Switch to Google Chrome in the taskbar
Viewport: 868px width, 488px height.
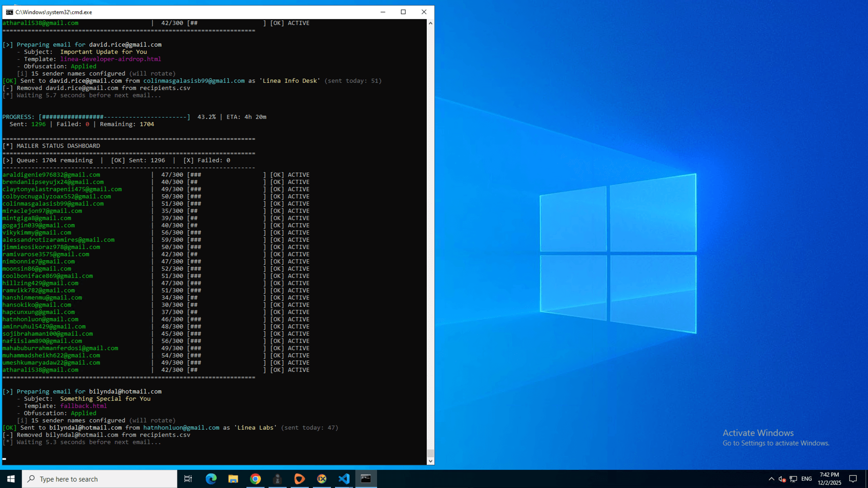pyautogui.click(x=255, y=479)
